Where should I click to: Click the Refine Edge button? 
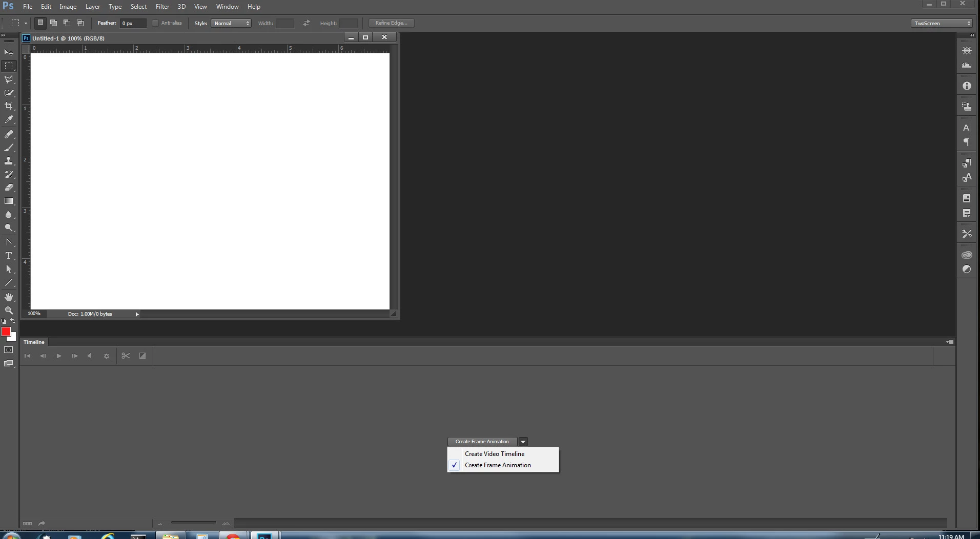[392, 23]
